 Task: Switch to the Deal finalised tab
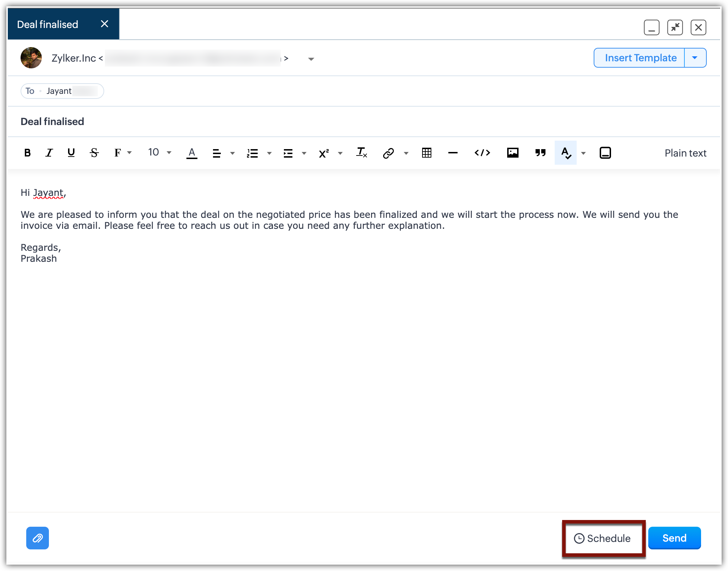48,24
